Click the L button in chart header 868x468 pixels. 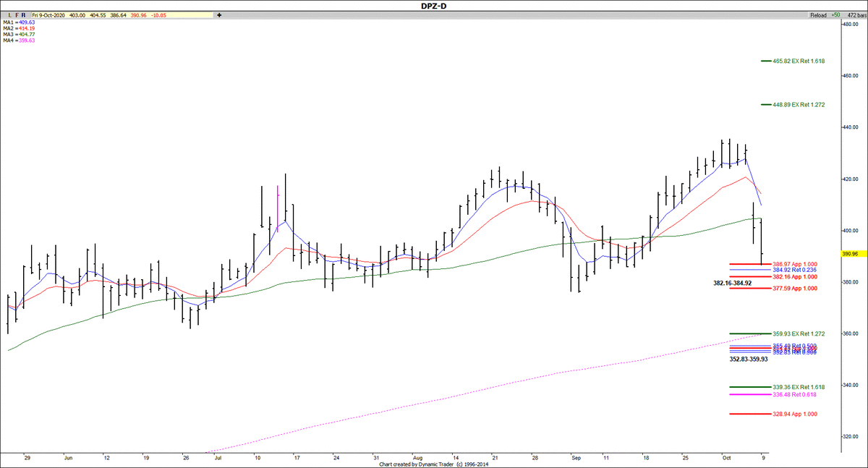[x=6, y=14]
